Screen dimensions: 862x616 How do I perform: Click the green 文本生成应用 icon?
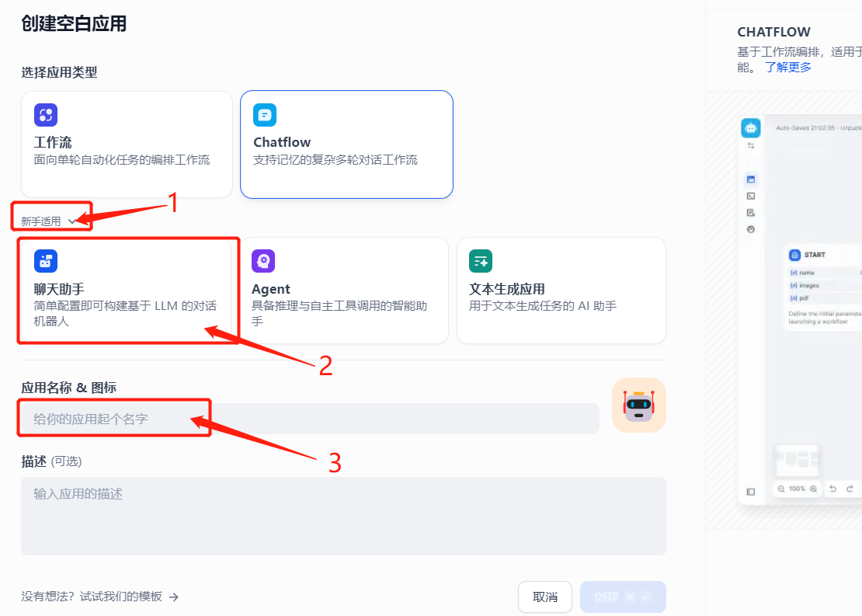481,261
